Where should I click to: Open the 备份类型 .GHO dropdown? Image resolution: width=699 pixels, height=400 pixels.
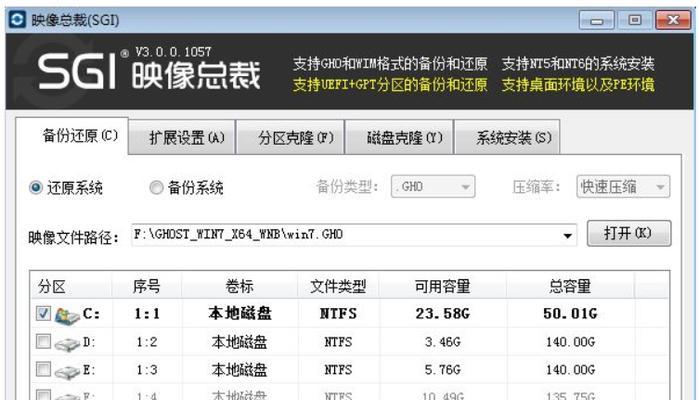click(433, 186)
